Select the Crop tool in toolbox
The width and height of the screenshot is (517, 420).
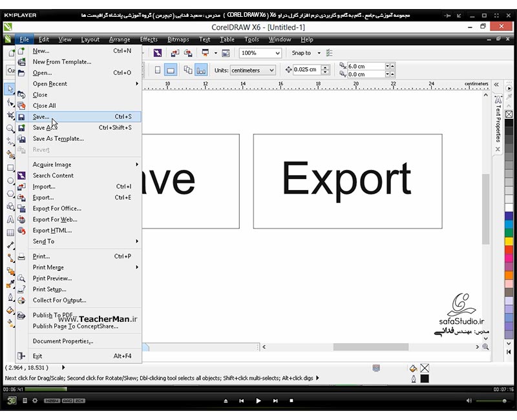click(10, 115)
